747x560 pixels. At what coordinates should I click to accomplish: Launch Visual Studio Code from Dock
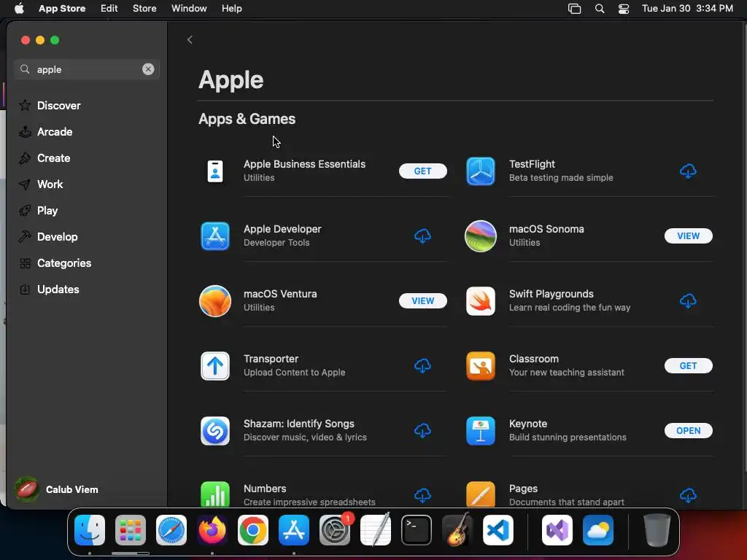498,530
